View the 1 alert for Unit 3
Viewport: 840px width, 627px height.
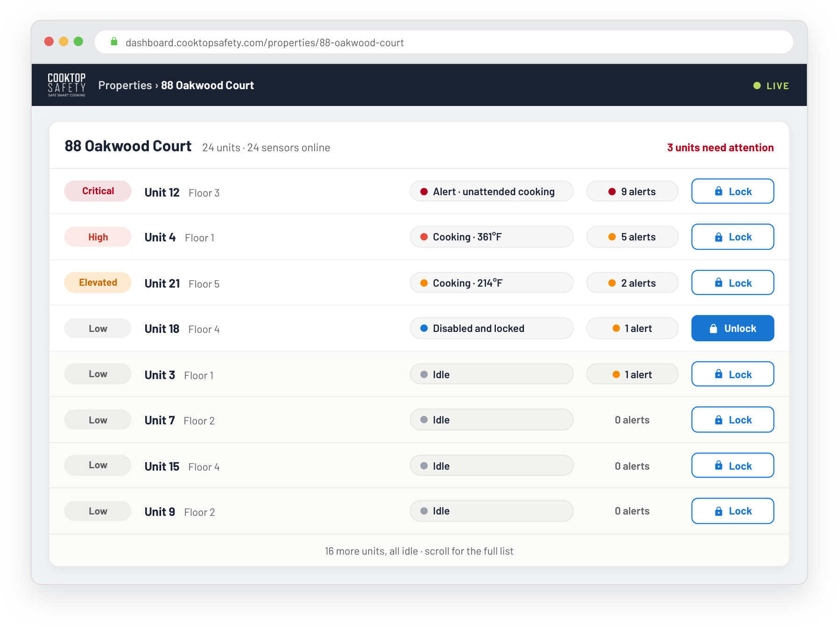tap(632, 374)
